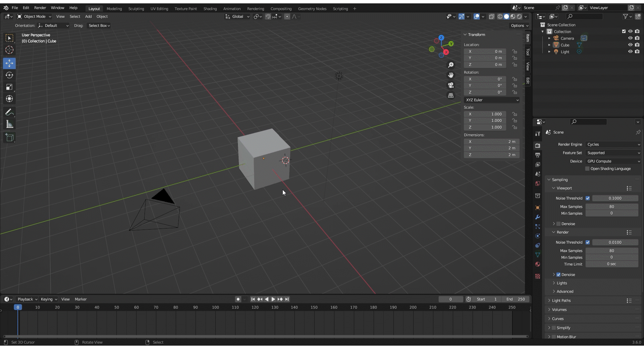644x349 pixels.
Task: Click the End frame field
Action: [x=516, y=299]
